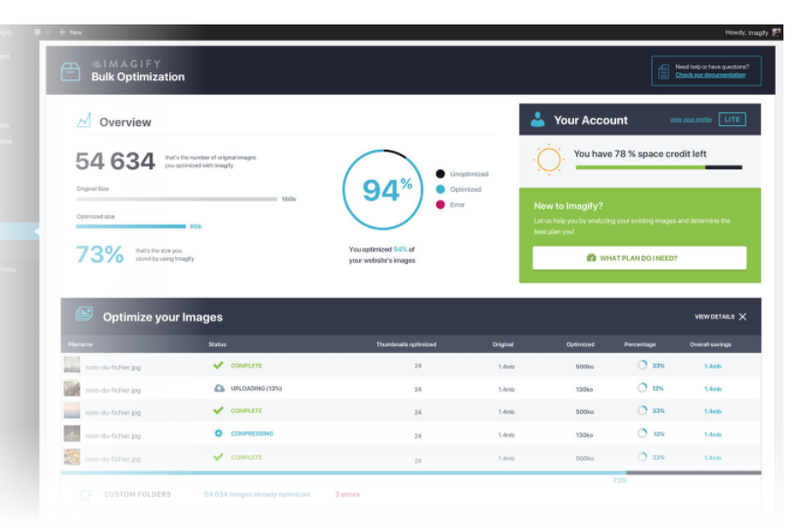803x532 pixels.
Task: Click the blue Optimized legend dot
Action: click(x=440, y=189)
